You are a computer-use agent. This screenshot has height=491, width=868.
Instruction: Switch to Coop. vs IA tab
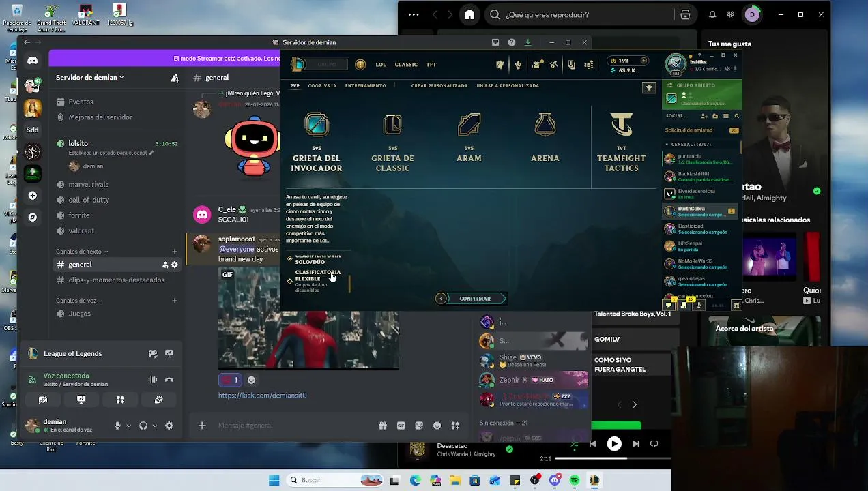[x=322, y=86]
